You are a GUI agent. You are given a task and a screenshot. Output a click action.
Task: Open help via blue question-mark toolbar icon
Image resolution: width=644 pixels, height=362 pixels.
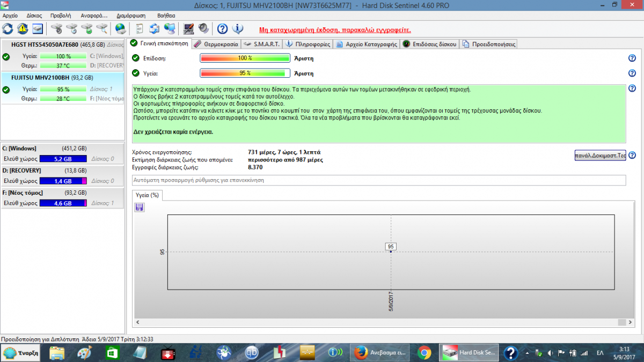click(223, 28)
